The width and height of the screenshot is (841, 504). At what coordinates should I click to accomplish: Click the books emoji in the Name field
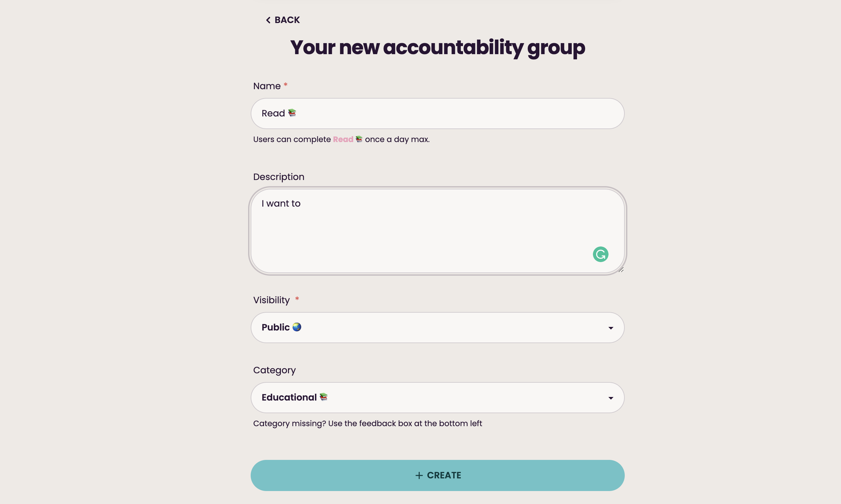click(292, 113)
